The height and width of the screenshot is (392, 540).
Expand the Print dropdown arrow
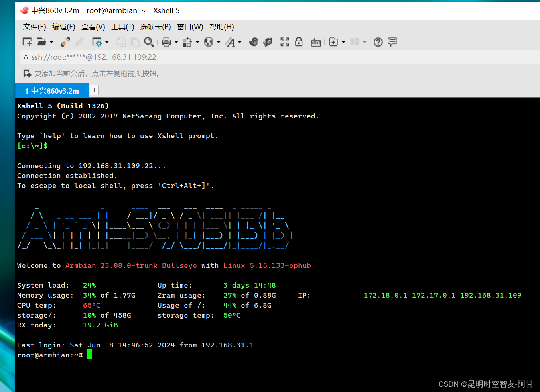point(176,42)
